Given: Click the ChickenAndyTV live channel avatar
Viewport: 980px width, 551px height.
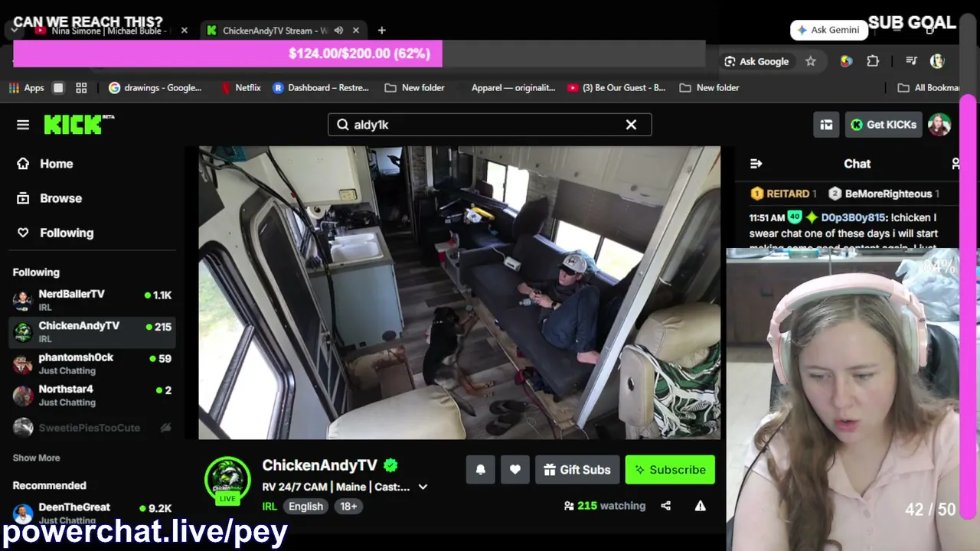Looking at the screenshot, I should click(x=227, y=480).
